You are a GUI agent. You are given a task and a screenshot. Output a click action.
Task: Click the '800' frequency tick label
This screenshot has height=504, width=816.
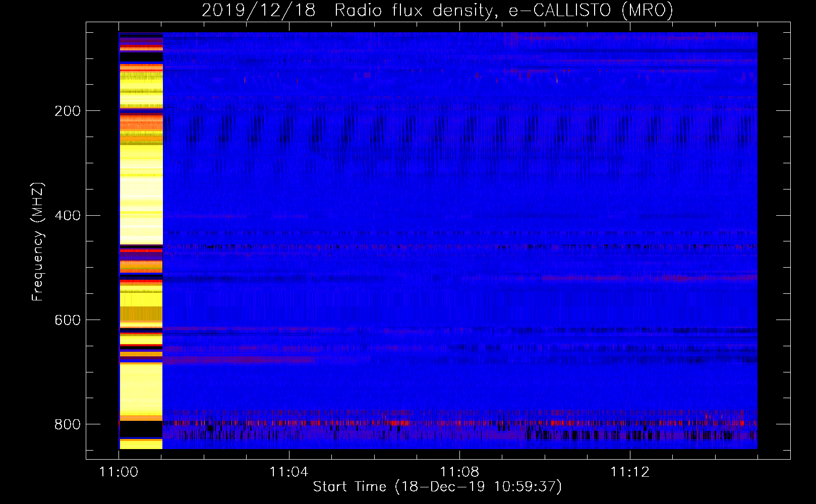[x=68, y=424]
